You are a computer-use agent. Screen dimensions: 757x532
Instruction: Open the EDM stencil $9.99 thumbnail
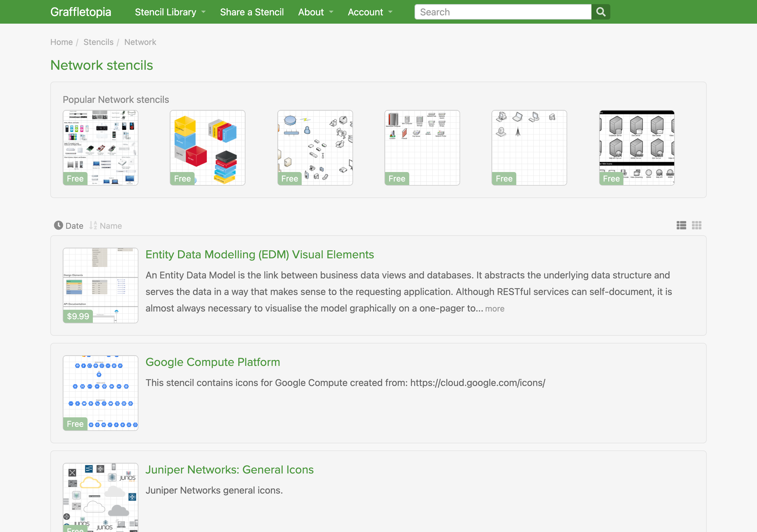(x=101, y=286)
